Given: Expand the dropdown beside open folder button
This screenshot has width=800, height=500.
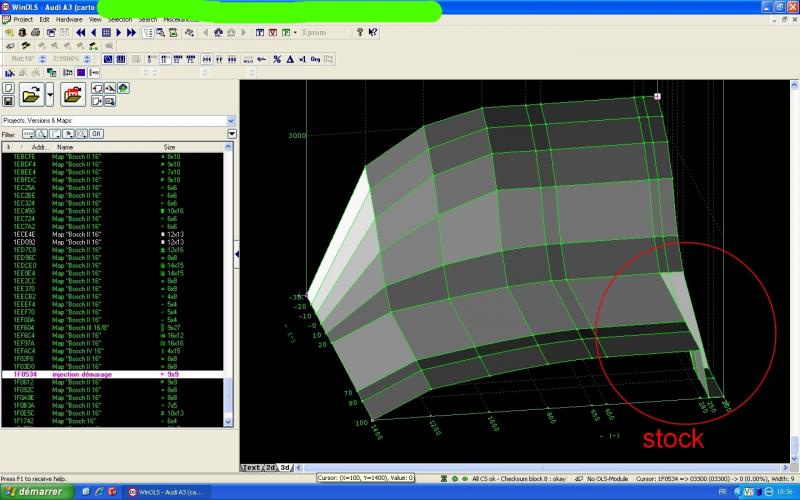Looking at the screenshot, I should click(49, 94).
